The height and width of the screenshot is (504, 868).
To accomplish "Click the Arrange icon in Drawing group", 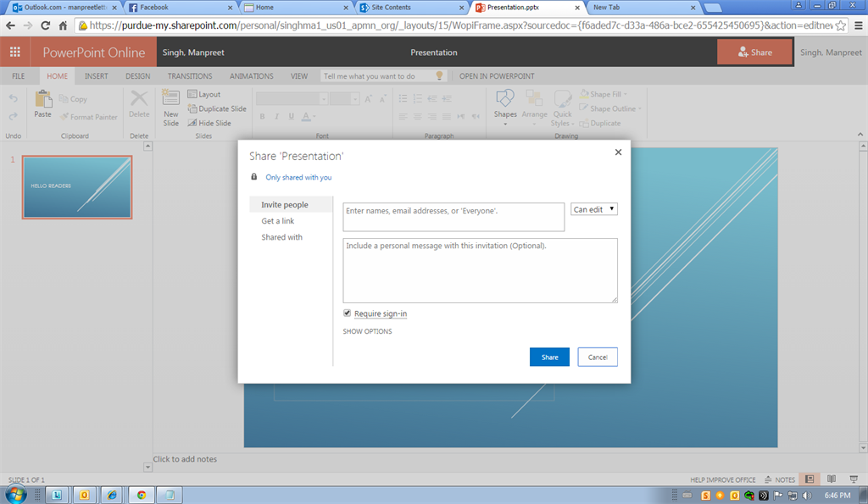I will tap(534, 99).
